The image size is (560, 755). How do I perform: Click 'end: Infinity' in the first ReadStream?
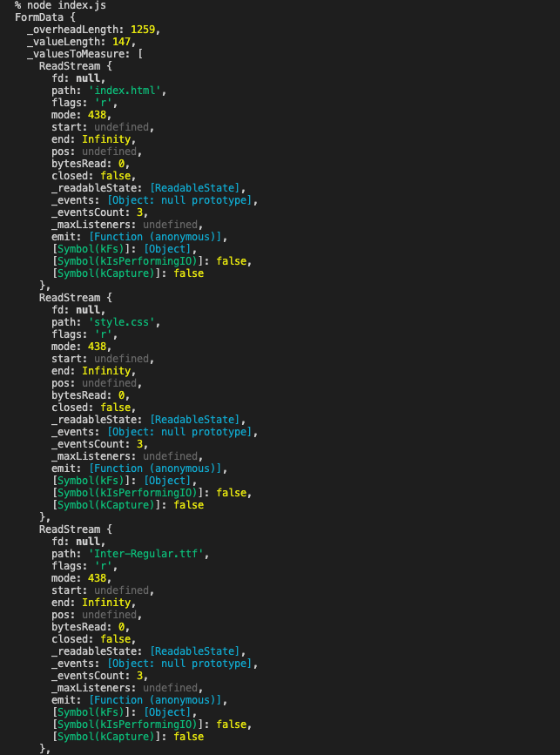point(91,139)
